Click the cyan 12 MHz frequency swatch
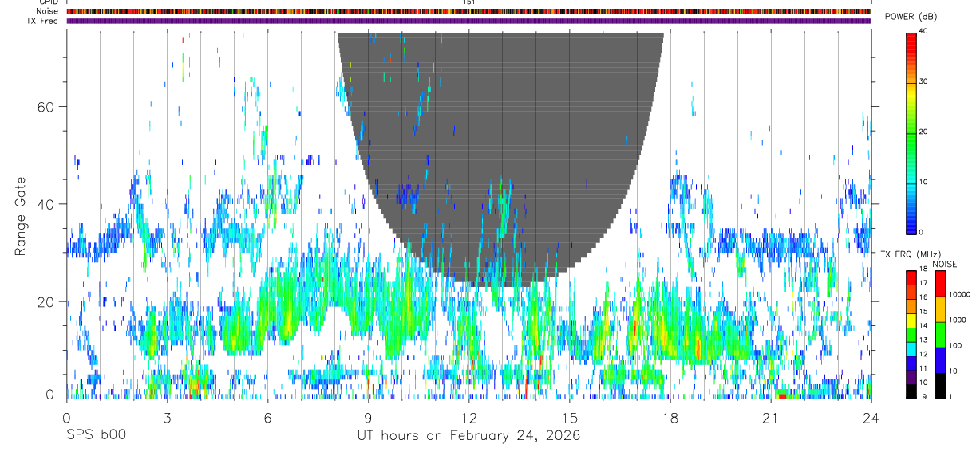This screenshot has height=452, width=980. [911, 349]
